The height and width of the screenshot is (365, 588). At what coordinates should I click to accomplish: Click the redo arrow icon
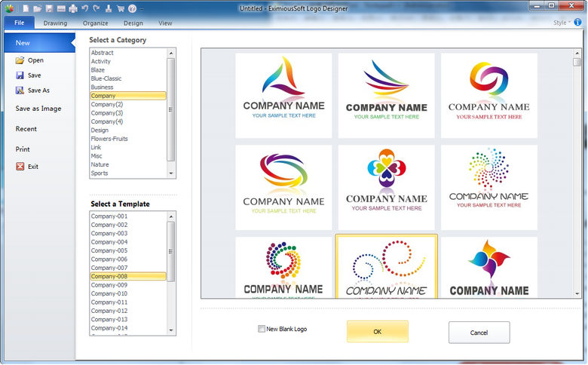96,8
